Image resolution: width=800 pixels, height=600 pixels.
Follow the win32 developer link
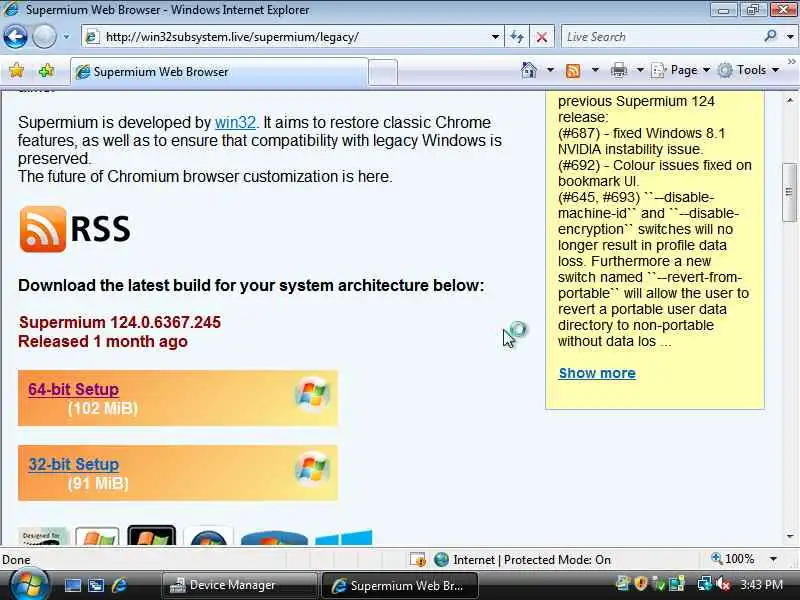(x=235, y=122)
